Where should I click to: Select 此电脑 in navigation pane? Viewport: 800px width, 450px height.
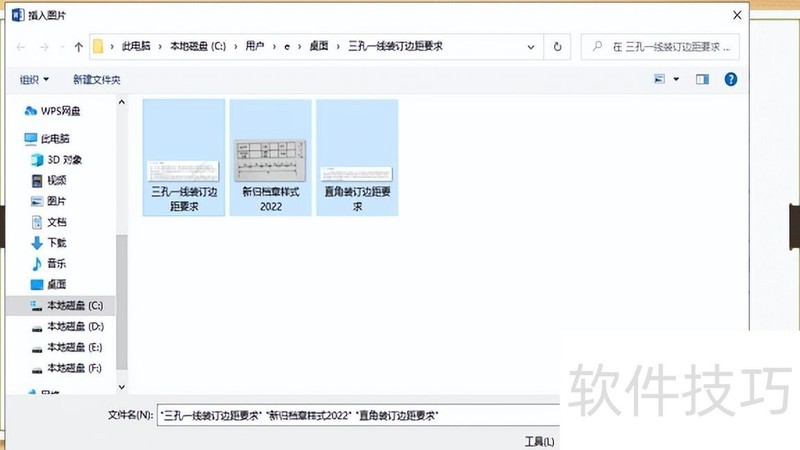47,138
